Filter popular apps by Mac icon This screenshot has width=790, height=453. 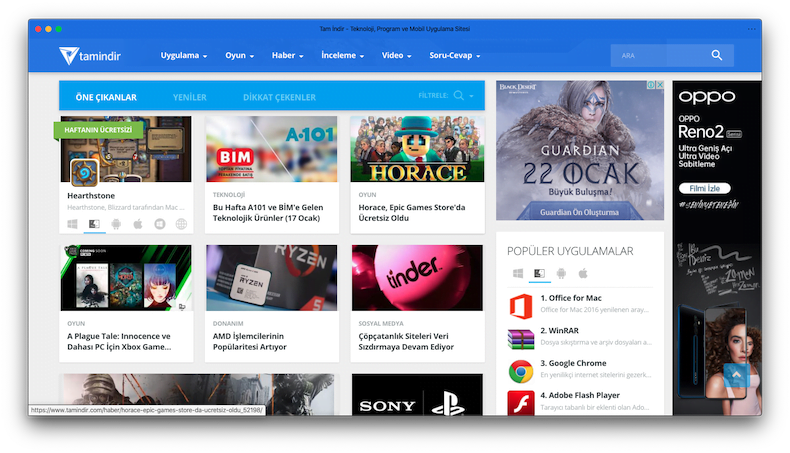(x=539, y=273)
